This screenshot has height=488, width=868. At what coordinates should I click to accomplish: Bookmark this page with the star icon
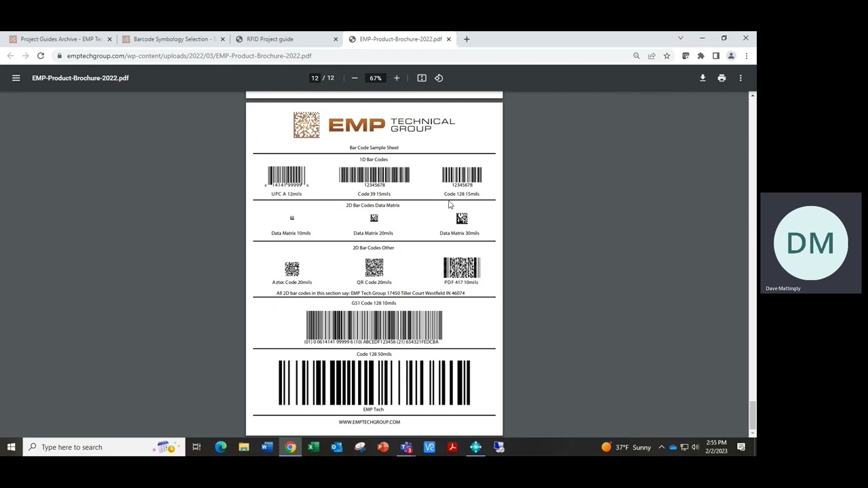(x=667, y=56)
